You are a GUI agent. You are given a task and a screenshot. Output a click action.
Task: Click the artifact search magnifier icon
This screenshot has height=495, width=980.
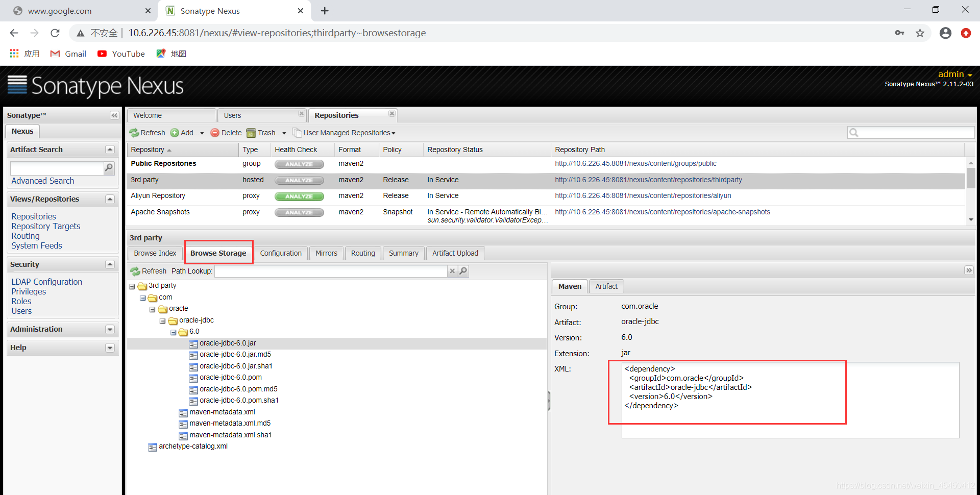[109, 167]
